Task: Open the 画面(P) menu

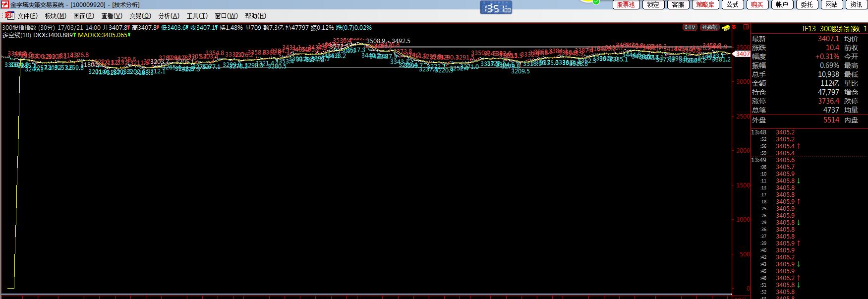Action: (x=84, y=16)
